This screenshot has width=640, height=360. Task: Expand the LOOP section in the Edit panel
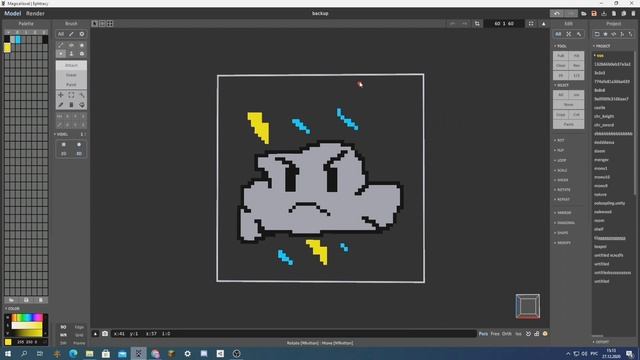click(x=562, y=160)
